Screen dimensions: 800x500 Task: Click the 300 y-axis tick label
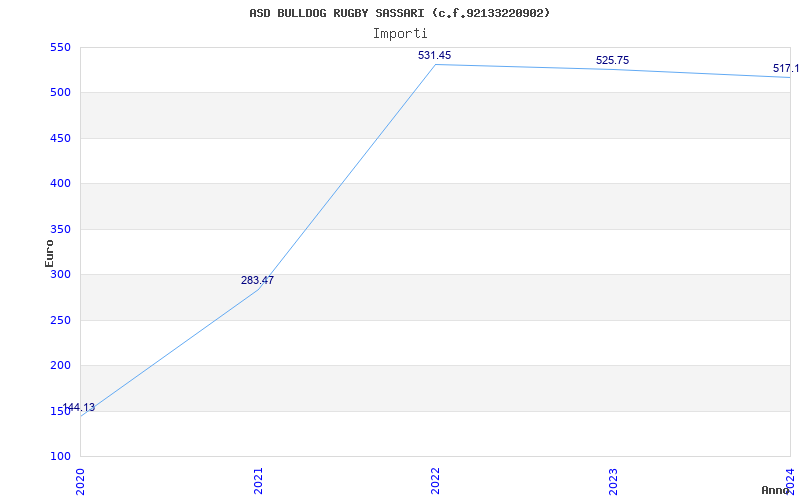(x=59, y=274)
